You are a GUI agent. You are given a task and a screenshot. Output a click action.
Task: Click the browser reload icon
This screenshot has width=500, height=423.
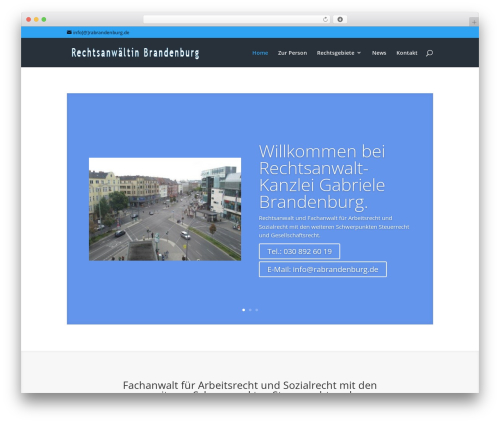click(x=325, y=20)
